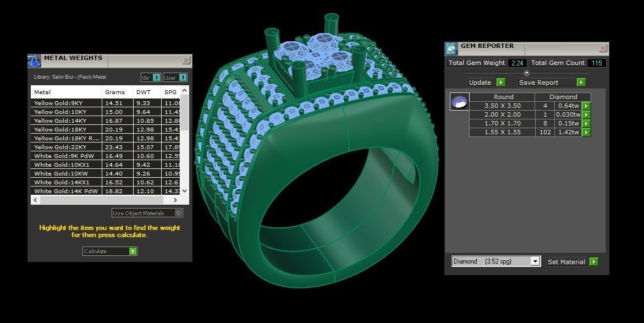Close the Metal Weights panel

[186, 61]
